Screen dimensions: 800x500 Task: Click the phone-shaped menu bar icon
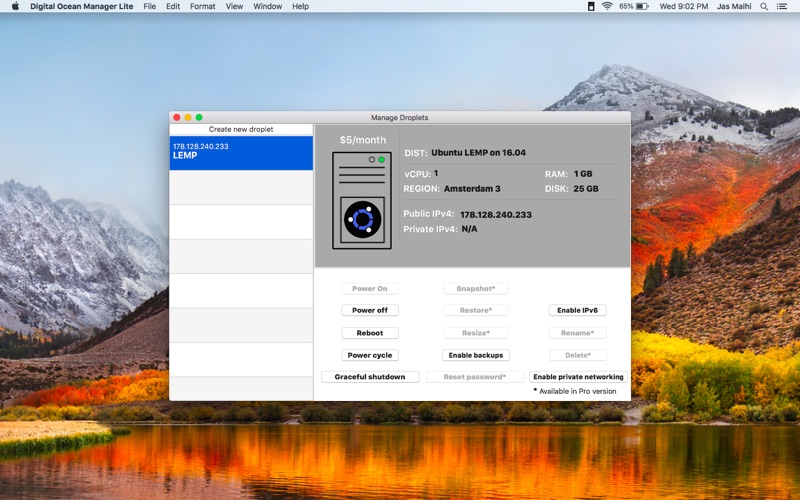point(591,6)
